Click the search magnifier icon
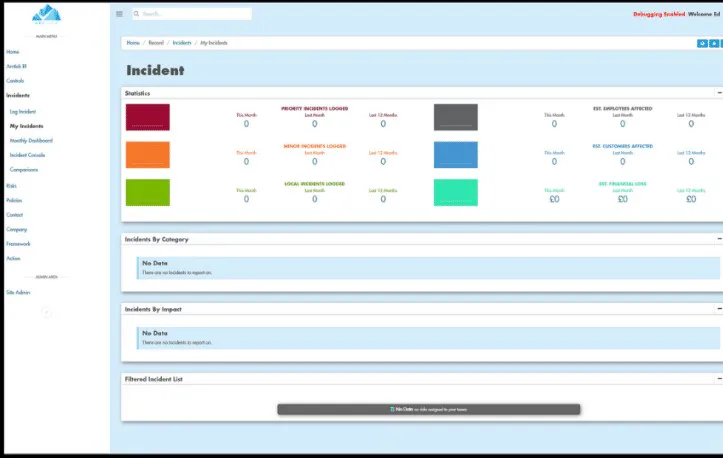This screenshot has height=458, width=723. pos(136,14)
